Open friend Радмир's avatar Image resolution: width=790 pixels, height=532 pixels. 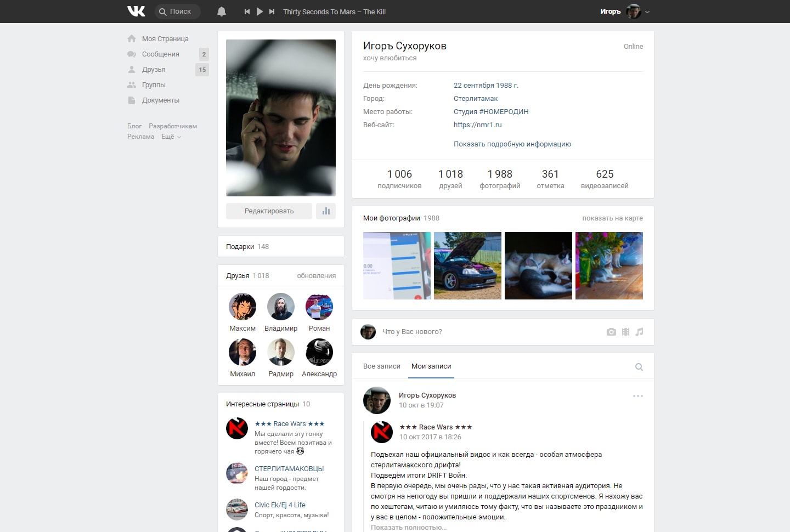click(281, 352)
